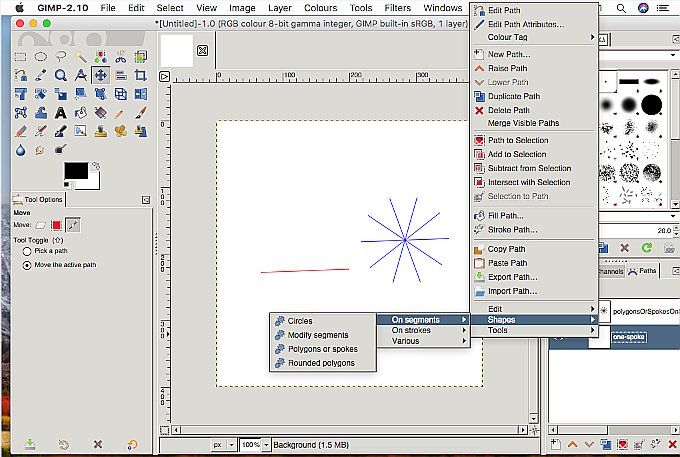Screen dimensions: 680x457
Task: Select the Crop tool
Action: [140, 75]
